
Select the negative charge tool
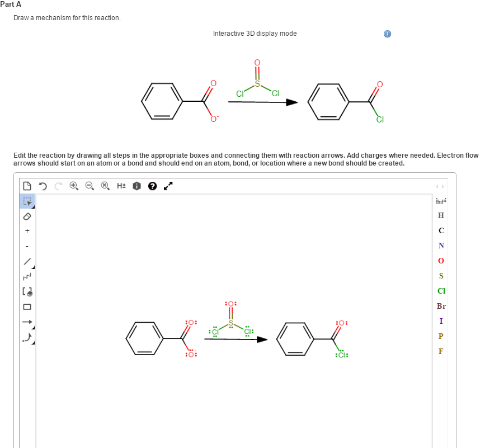(x=27, y=245)
